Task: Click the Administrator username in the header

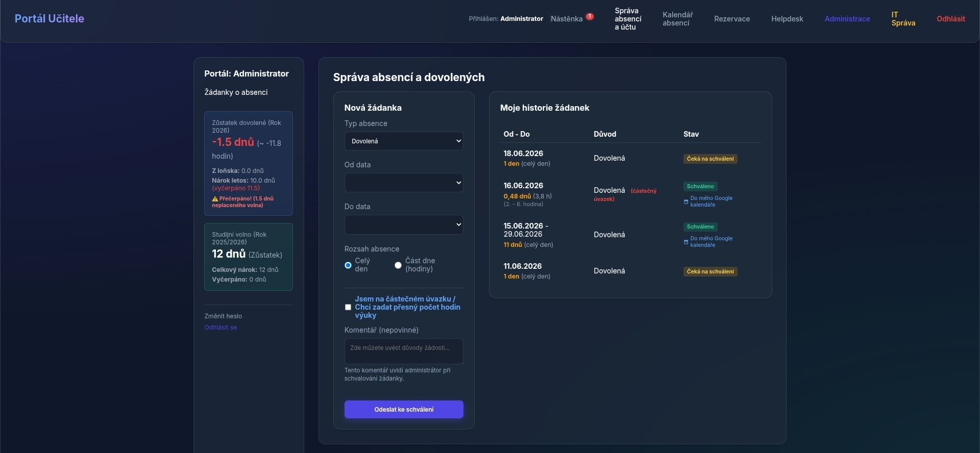Action: click(x=522, y=19)
